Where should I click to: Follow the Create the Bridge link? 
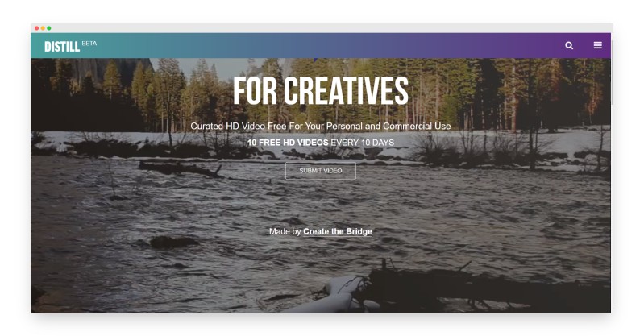(x=338, y=232)
